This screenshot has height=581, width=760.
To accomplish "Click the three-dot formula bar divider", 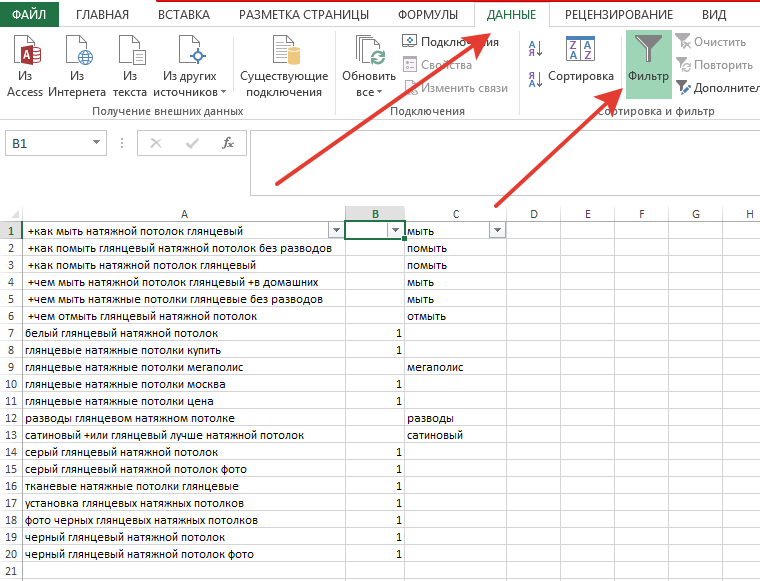I will [122, 143].
